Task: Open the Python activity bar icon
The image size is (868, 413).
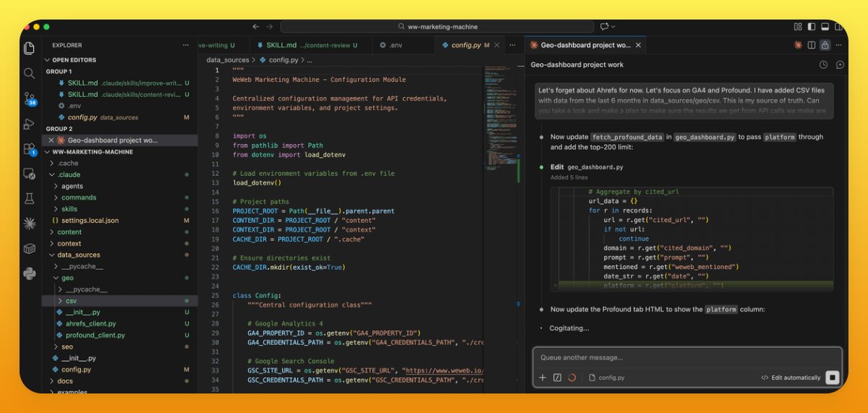Action: [x=29, y=273]
